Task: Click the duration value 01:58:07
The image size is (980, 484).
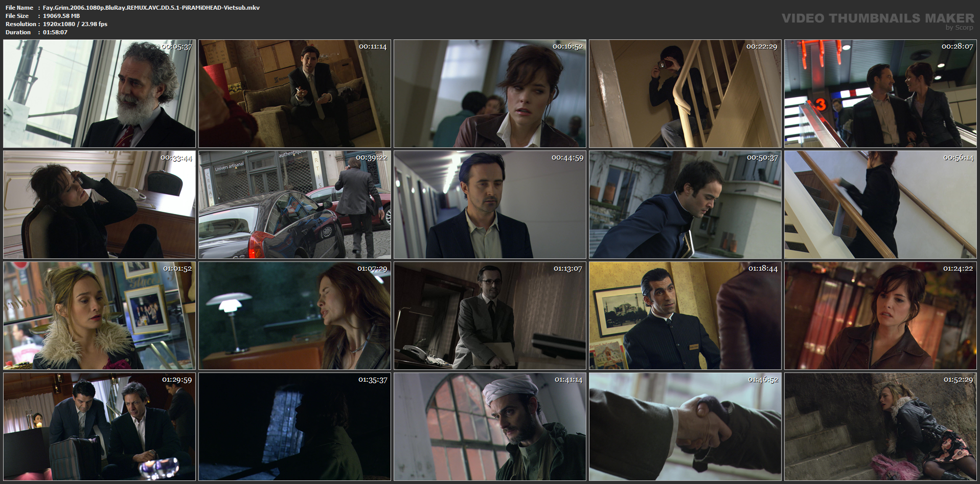Action: pos(55,32)
